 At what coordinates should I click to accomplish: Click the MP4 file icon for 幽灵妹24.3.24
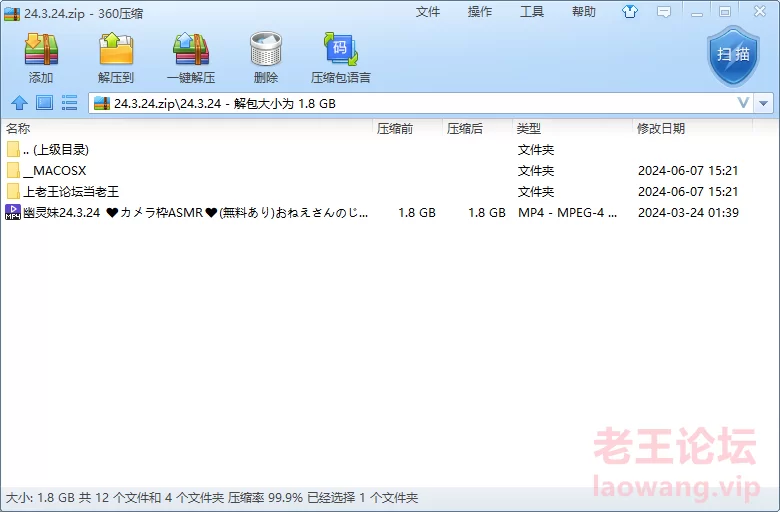(13, 212)
